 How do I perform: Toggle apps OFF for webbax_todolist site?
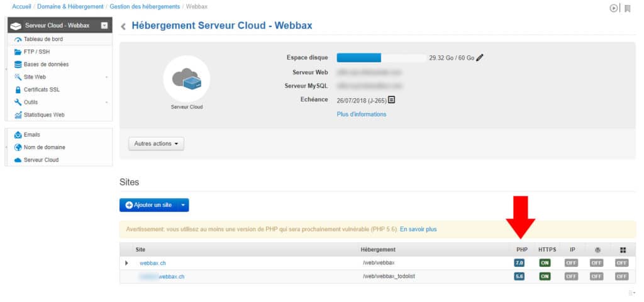pyautogui.click(x=622, y=277)
